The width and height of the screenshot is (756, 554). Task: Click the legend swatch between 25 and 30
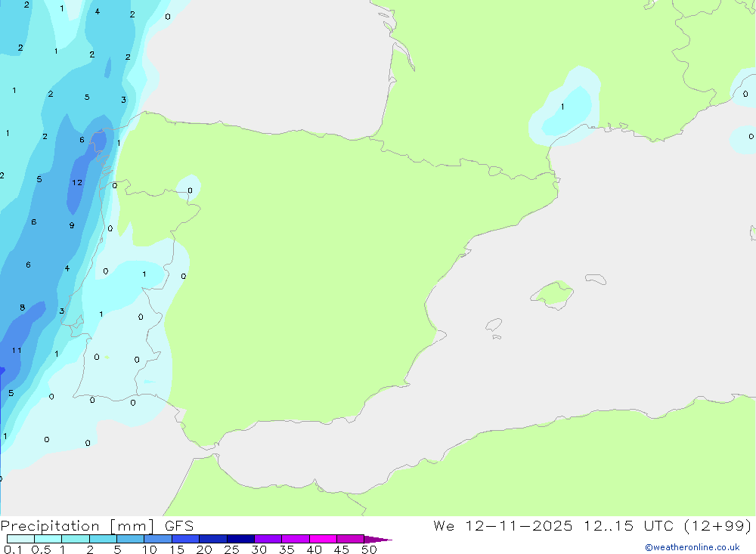pos(240,539)
